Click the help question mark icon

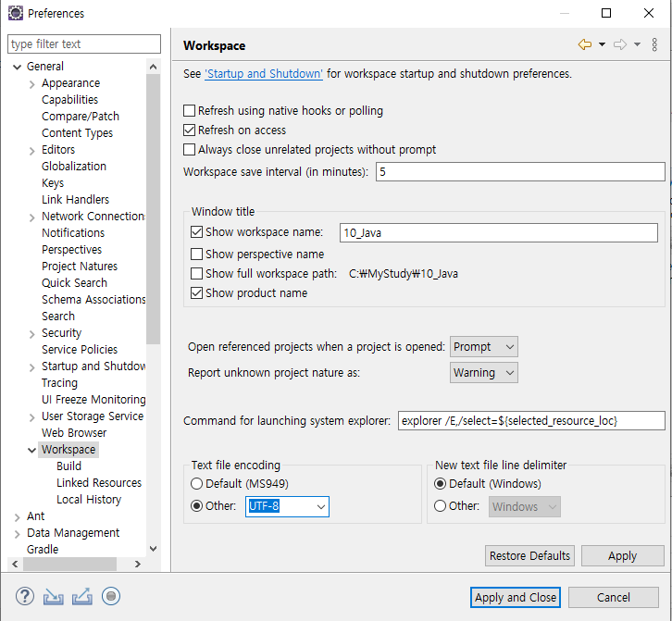25,596
